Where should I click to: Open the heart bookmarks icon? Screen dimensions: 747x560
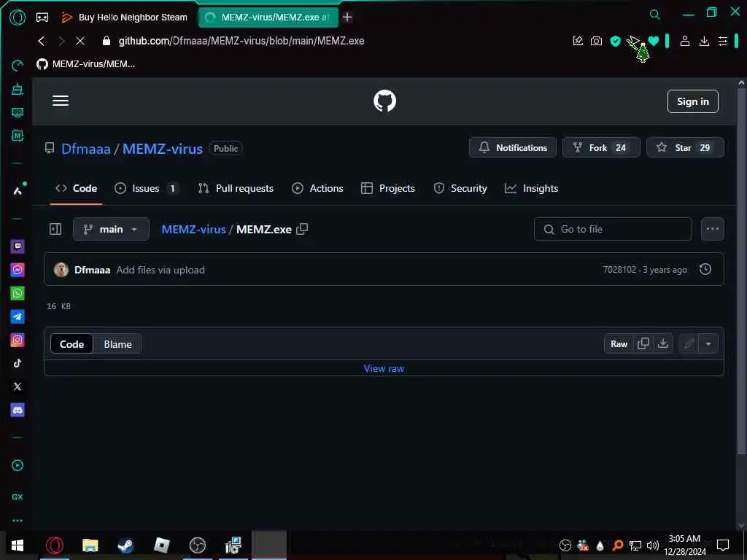tap(653, 41)
